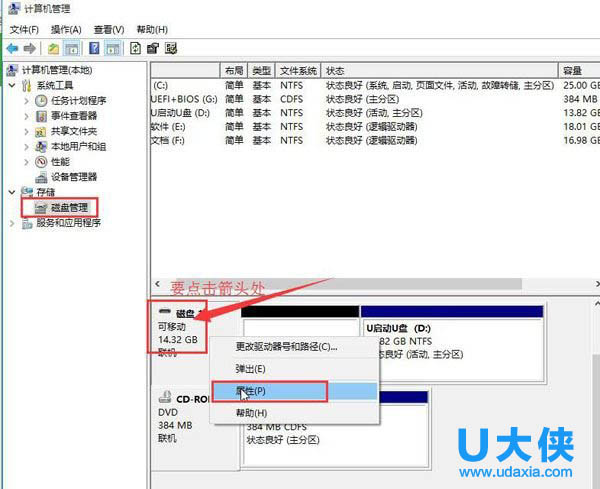Select the UEFI+BIOS (G:) volume row

pos(183,100)
